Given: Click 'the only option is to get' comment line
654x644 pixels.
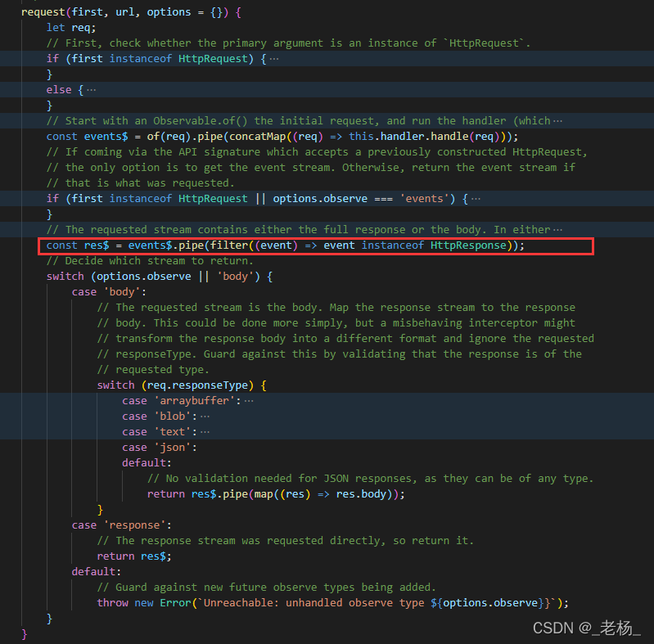Looking at the screenshot, I should coord(311,168).
